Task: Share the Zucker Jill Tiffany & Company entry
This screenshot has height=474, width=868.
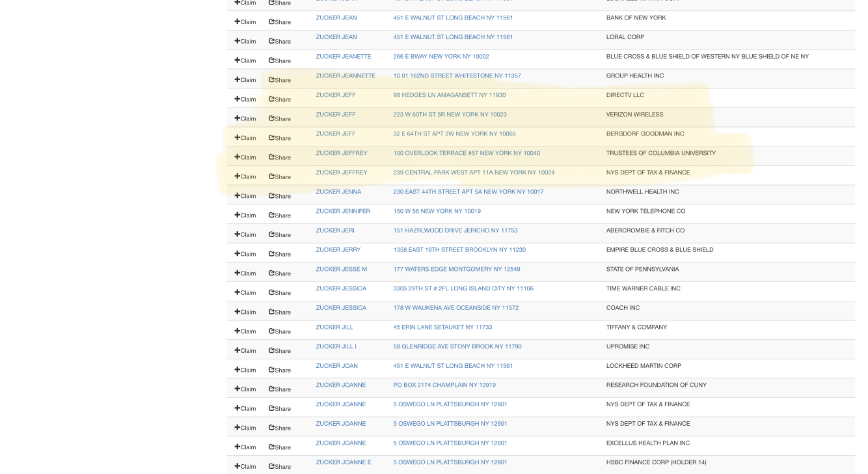Action: coord(280,331)
